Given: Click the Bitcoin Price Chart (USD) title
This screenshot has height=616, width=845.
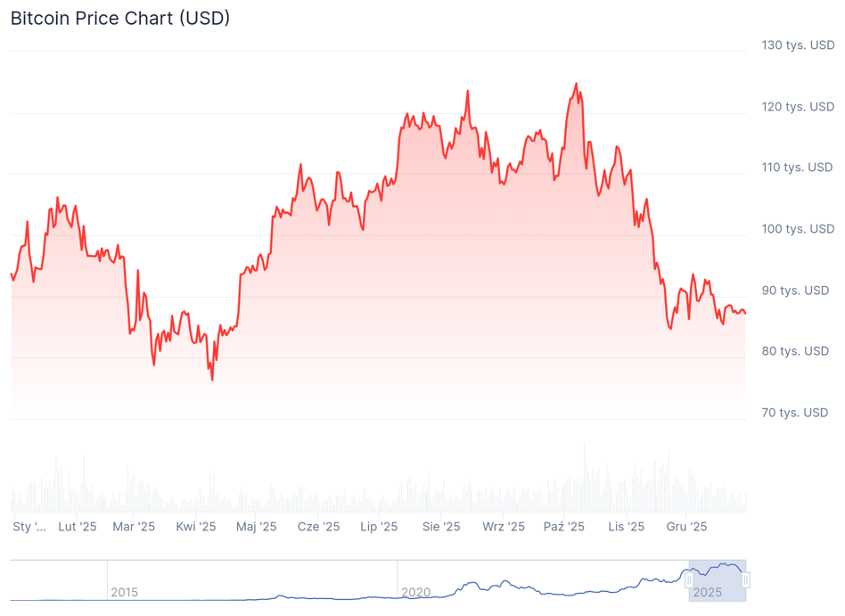Looking at the screenshot, I should coord(120,18).
